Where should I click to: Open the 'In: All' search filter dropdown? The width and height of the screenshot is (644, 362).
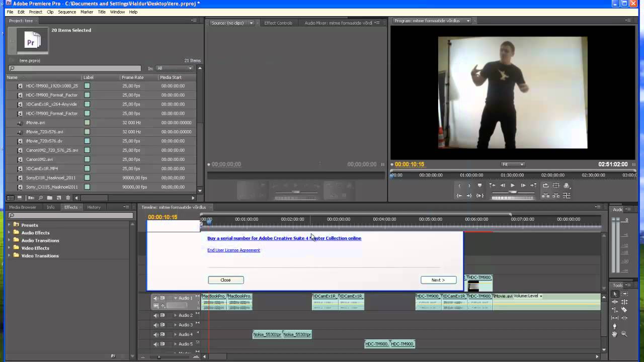pos(175,68)
